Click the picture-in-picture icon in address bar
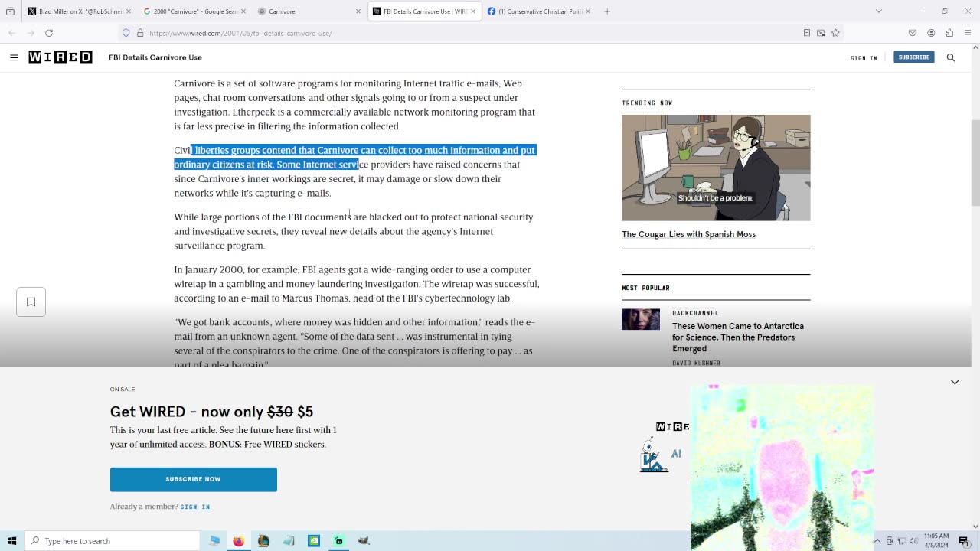The width and height of the screenshot is (980, 551). [x=821, y=33]
